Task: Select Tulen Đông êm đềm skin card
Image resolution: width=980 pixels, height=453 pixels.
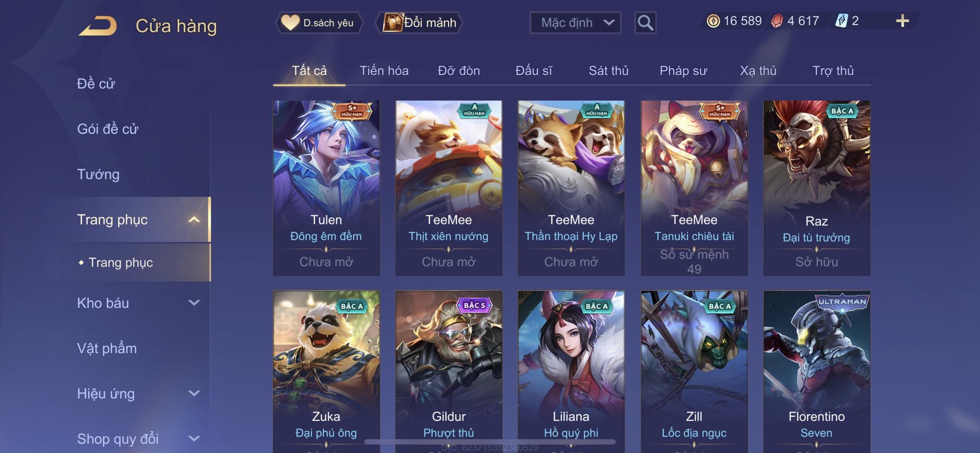Action: 326,188
